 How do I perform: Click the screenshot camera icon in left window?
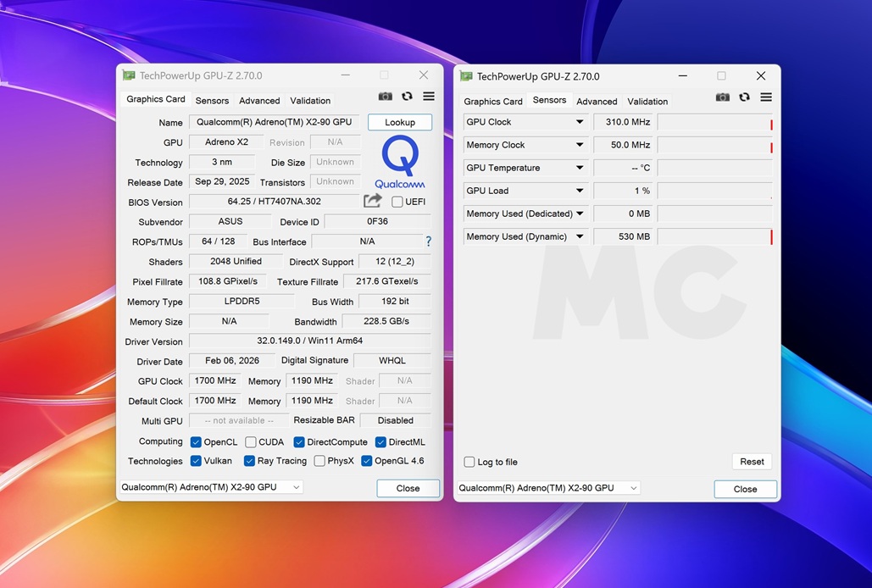[x=385, y=97]
